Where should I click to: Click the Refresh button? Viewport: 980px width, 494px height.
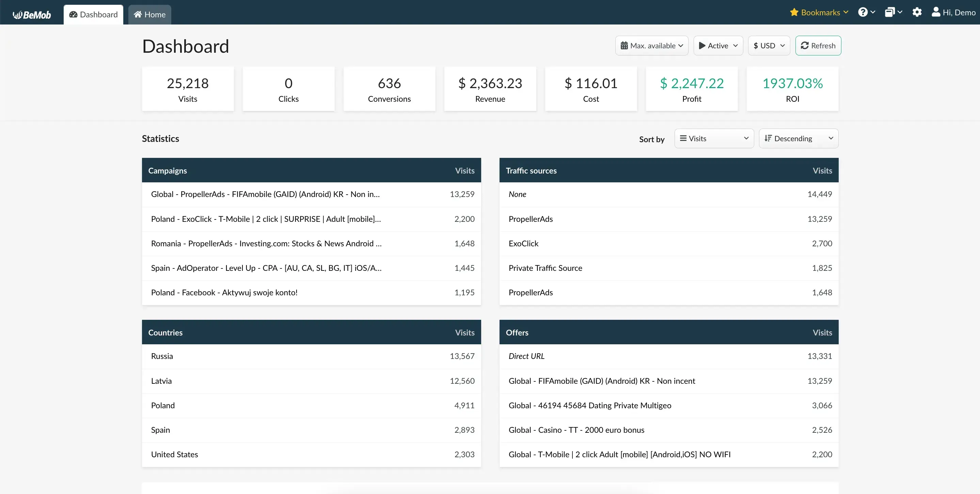pyautogui.click(x=818, y=46)
